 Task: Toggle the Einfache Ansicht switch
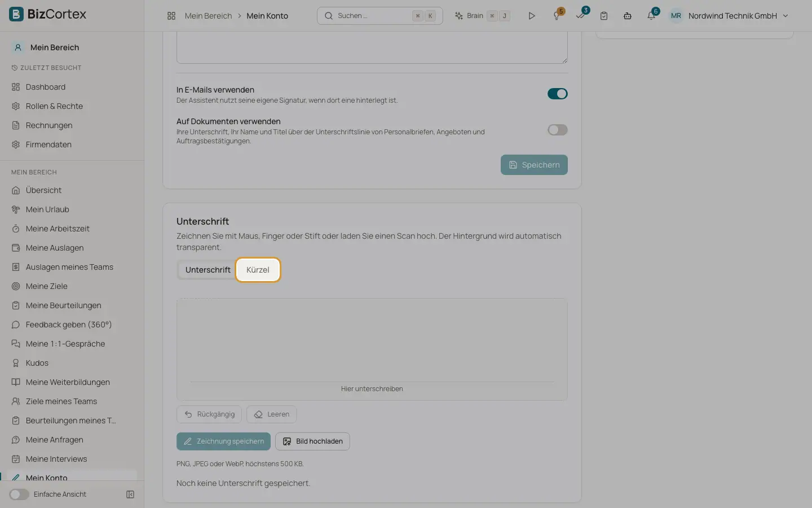tap(19, 494)
